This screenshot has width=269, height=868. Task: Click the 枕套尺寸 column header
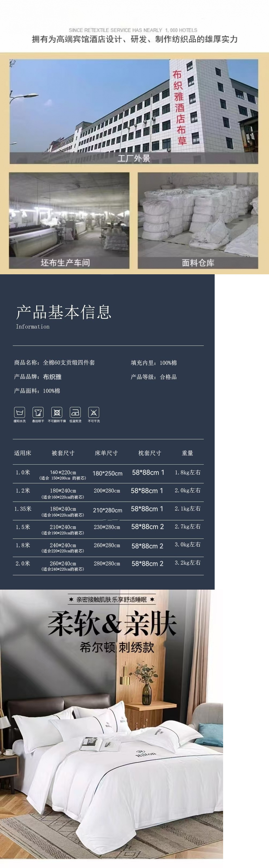(150, 453)
